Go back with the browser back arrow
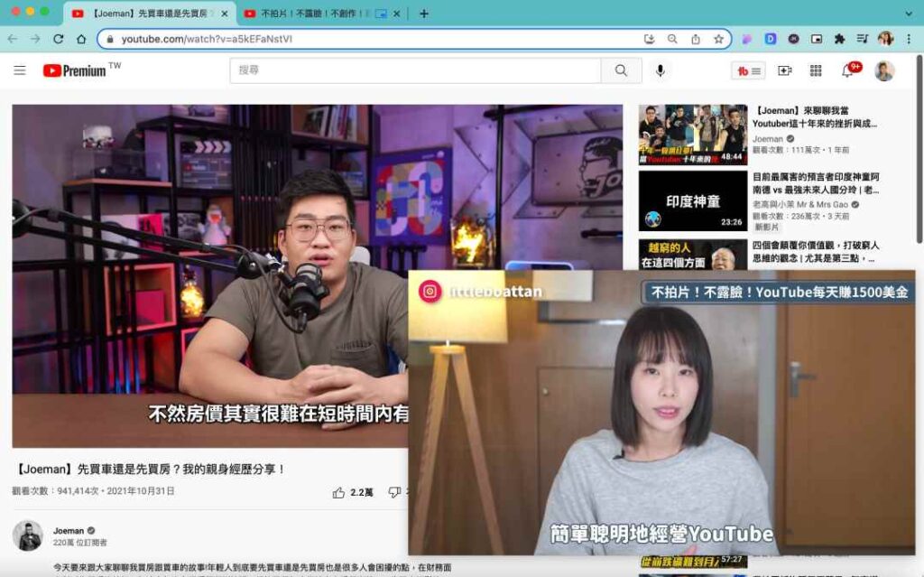This screenshot has height=577, width=924. tap(13, 39)
